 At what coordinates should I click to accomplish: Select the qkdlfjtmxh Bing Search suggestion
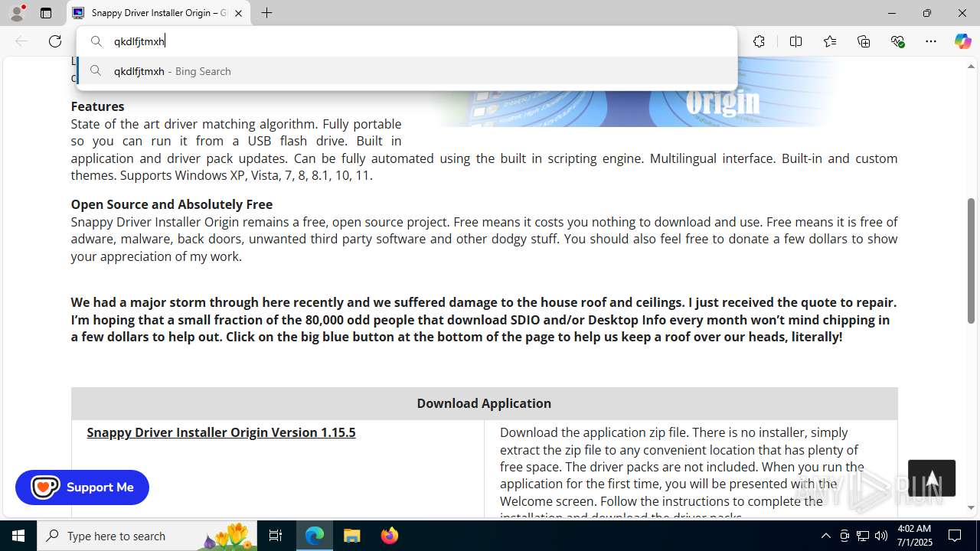[x=407, y=71]
